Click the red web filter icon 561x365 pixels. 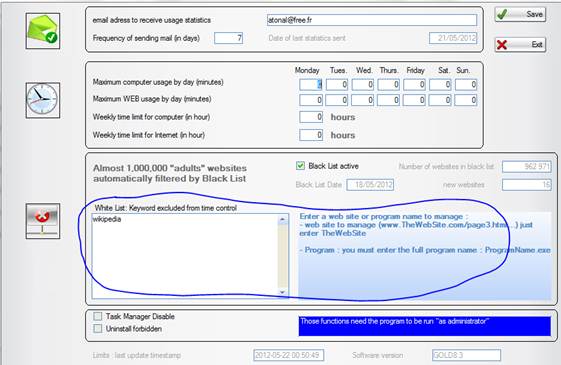43,221
